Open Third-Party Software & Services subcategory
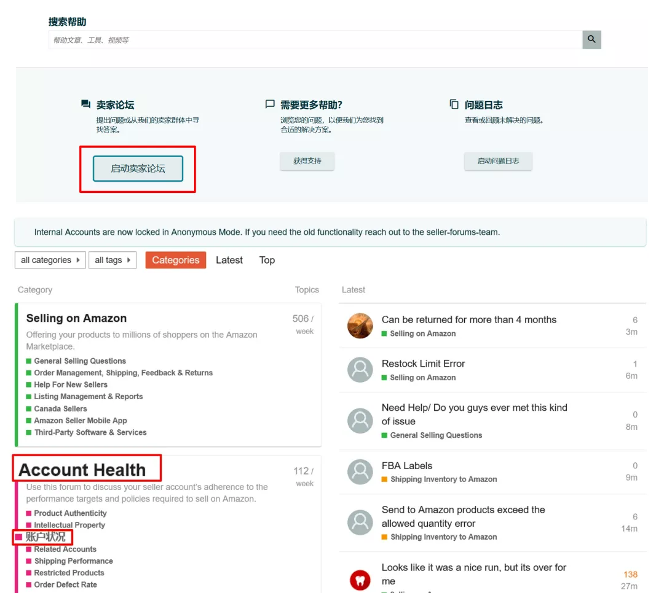 pyautogui.click(x=90, y=432)
